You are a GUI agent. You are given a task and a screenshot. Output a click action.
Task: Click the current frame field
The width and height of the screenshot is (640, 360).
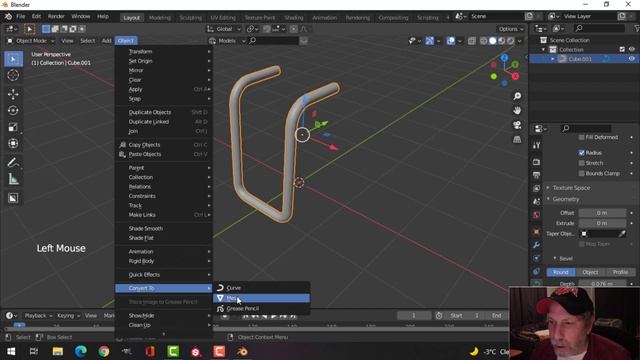click(x=413, y=316)
